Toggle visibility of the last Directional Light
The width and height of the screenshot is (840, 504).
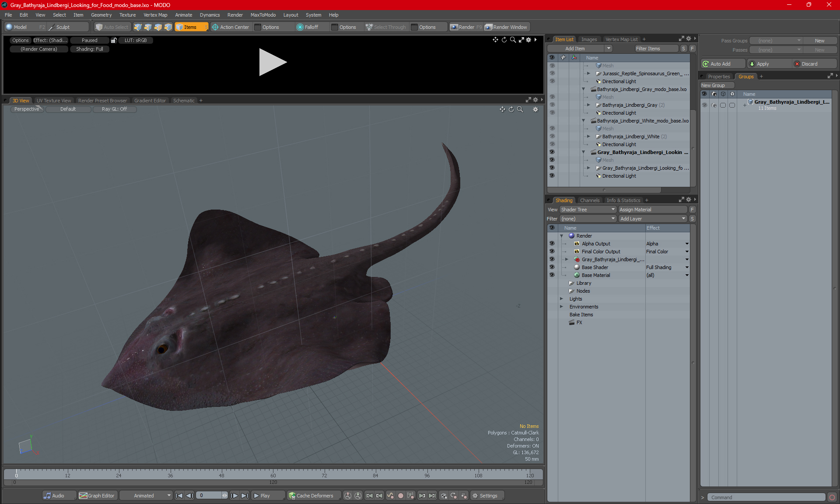552,176
